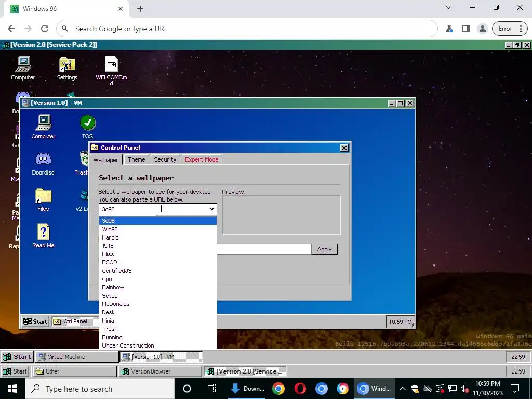Select Version 2.0 Service Pack taskbar item
Image resolution: width=532 pixels, height=399 pixels.
click(x=245, y=371)
